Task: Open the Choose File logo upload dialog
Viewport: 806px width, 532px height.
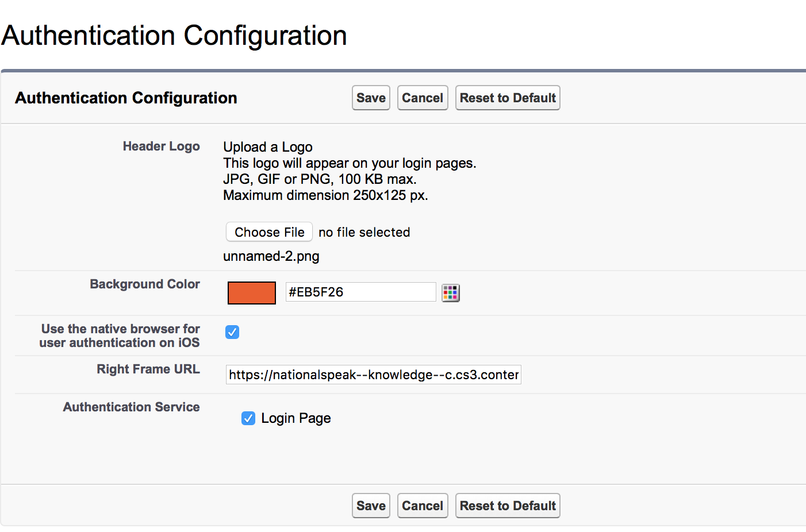Action: pyautogui.click(x=269, y=232)
